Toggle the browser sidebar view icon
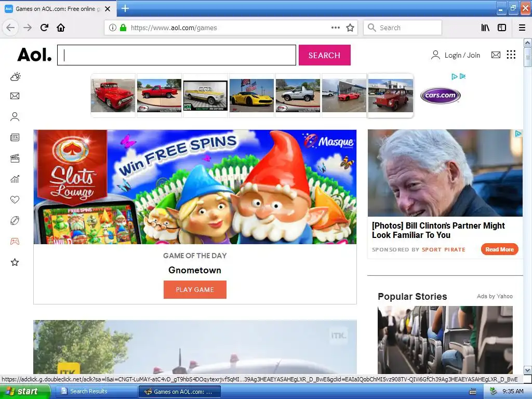This screenshot has width=532, height=399. [502, 28]
